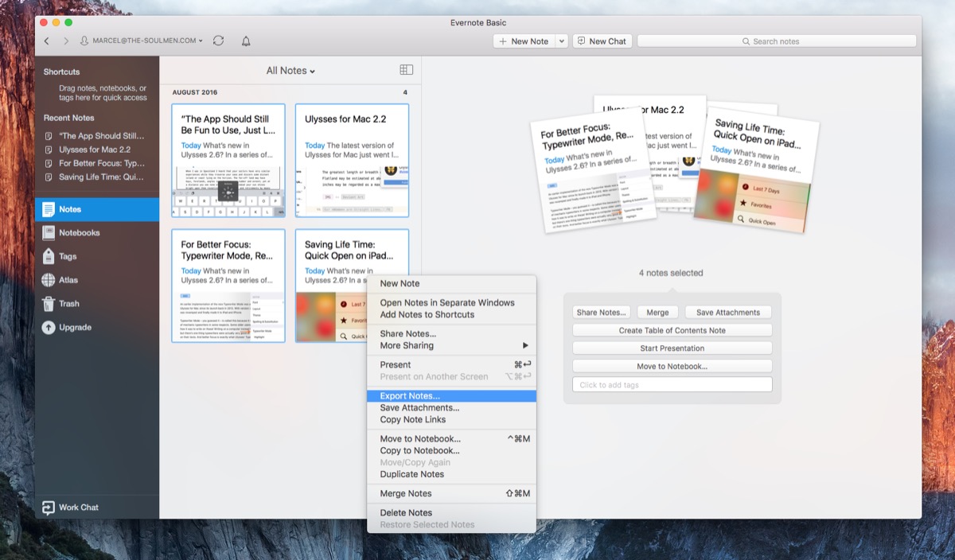Open the notifications bell icon

[x=246, y=41]
